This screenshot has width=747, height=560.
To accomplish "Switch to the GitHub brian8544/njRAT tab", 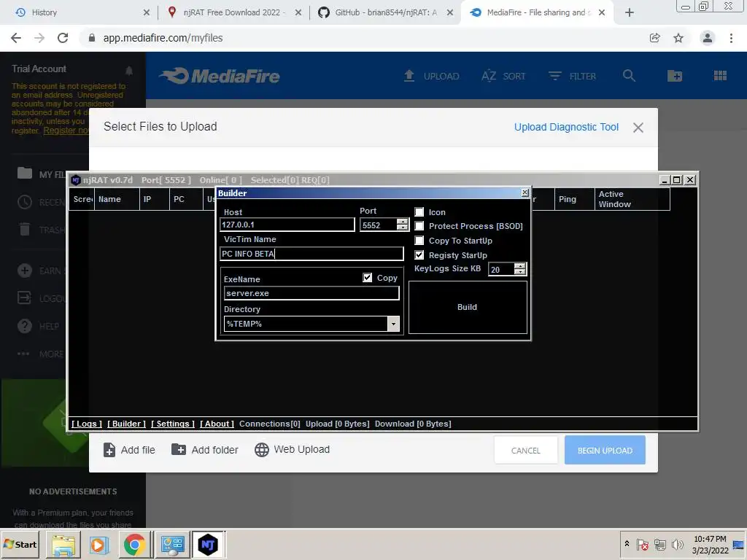I will [x=385, y=12].
